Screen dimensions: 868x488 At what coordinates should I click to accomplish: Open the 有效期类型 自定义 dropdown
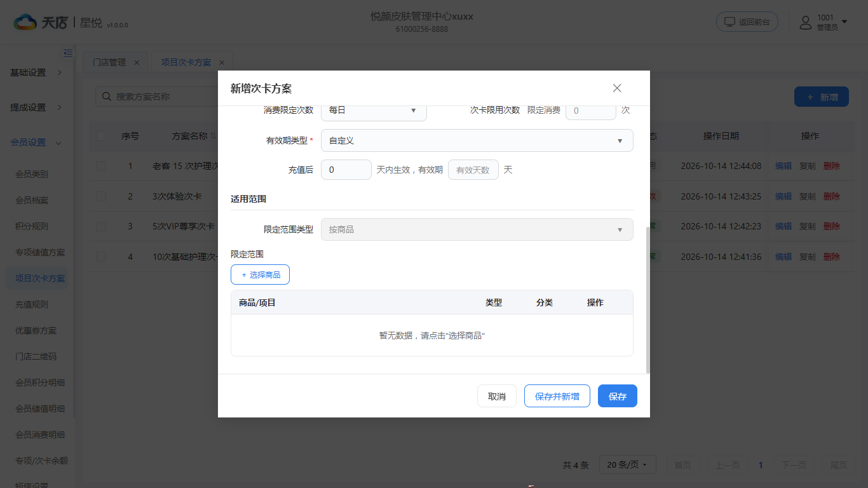point(477,140)
